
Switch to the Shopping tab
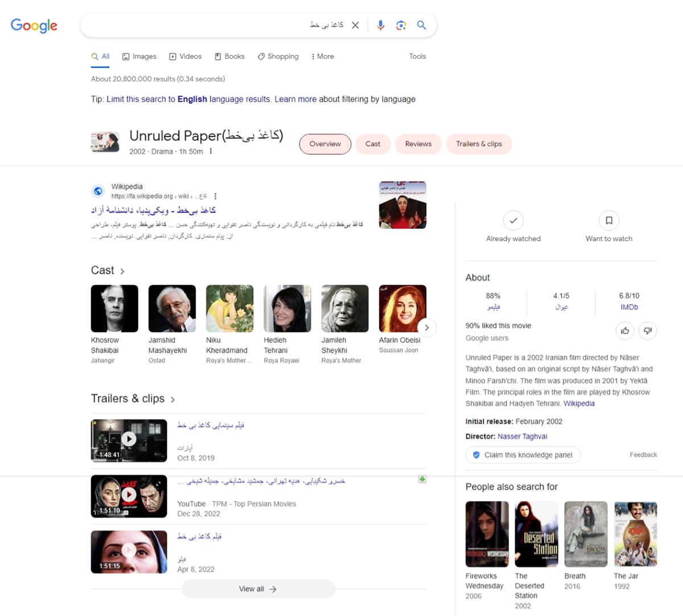(278, 56)
